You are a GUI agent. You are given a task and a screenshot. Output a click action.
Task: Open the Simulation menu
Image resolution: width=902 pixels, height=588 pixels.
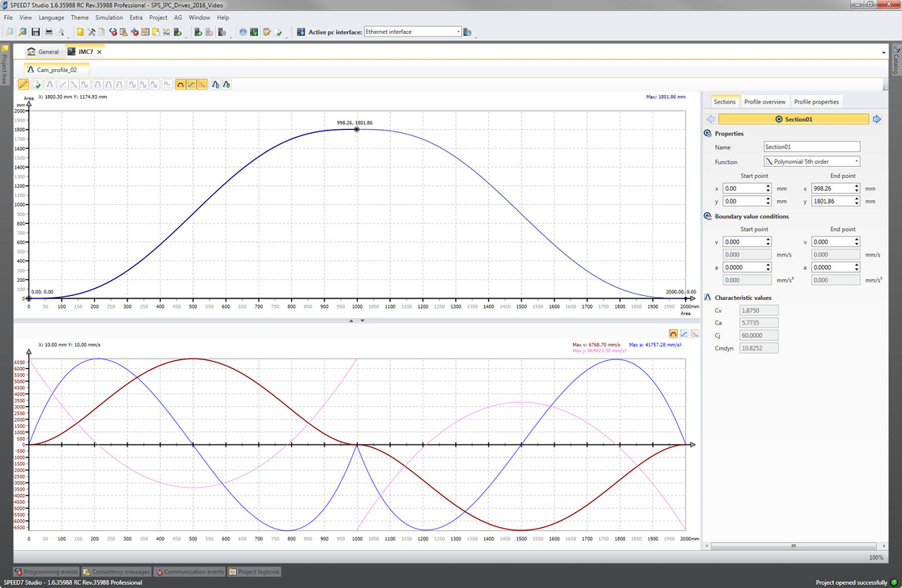pyautogui.click(x=108, y=17)
